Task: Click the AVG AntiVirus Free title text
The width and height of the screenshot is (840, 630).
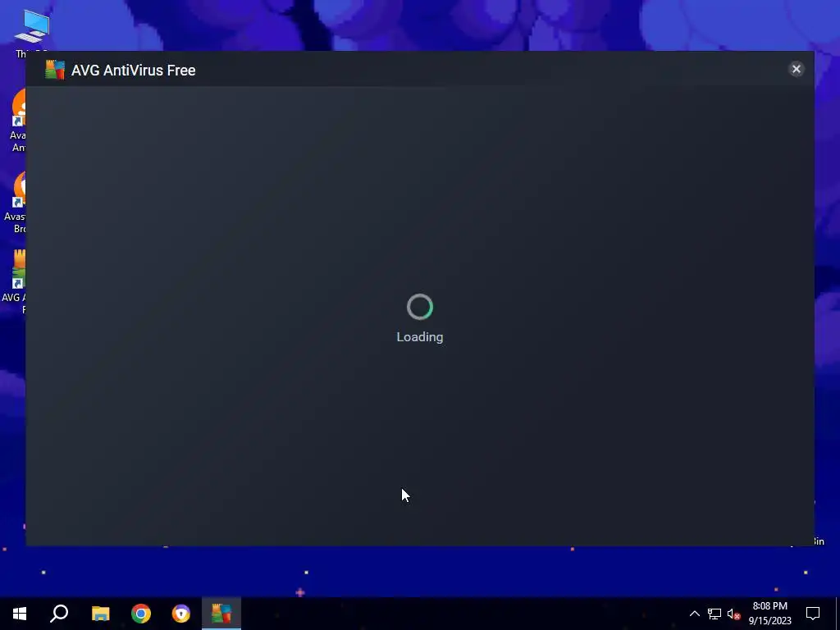Action: [134, 71]
